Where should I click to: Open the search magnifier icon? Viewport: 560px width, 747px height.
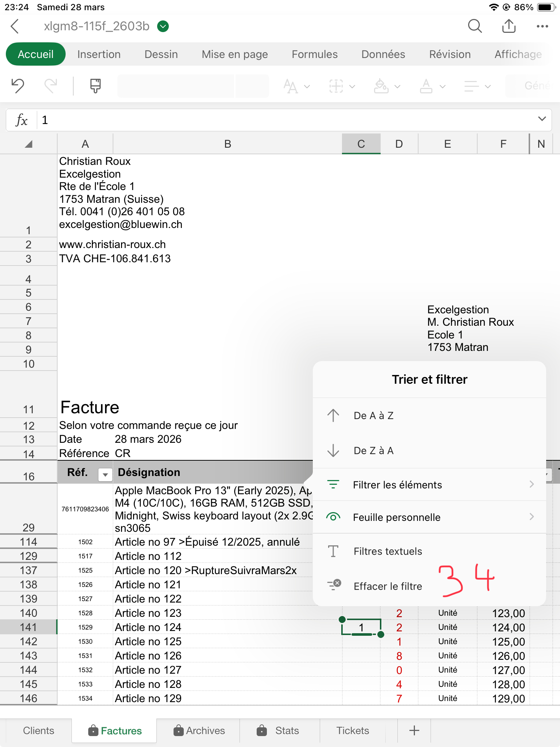tap(475, 26)
